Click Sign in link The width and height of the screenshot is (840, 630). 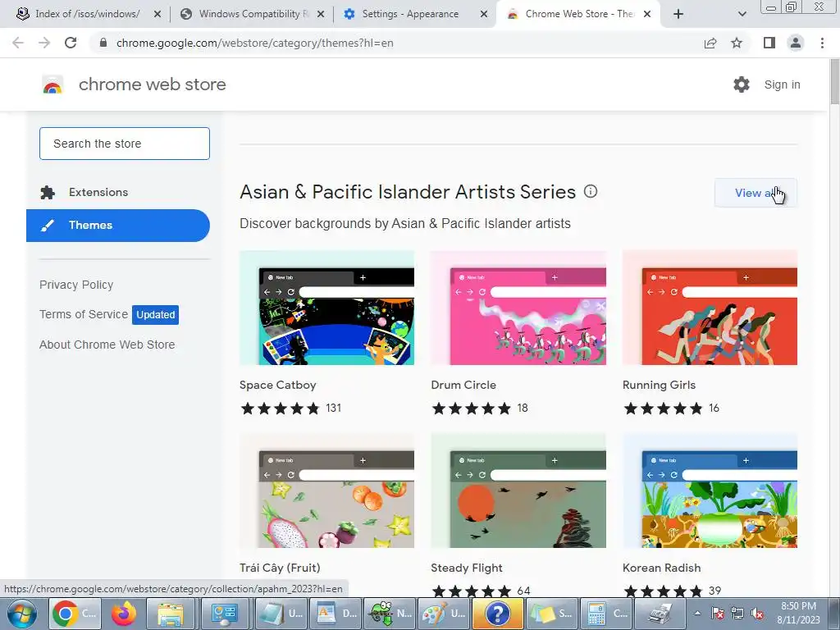pyautogui.click(x=782, y=84)
